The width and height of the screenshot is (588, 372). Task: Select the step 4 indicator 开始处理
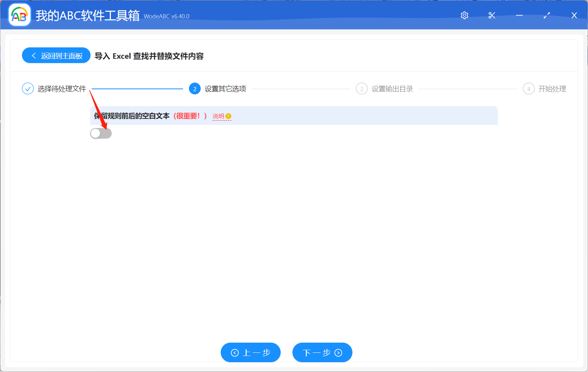coord(528,88)
